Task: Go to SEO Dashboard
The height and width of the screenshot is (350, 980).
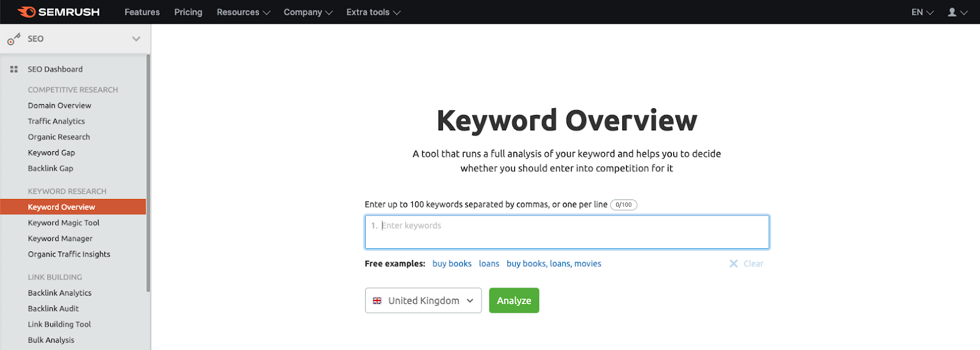Action: (55, 69)
